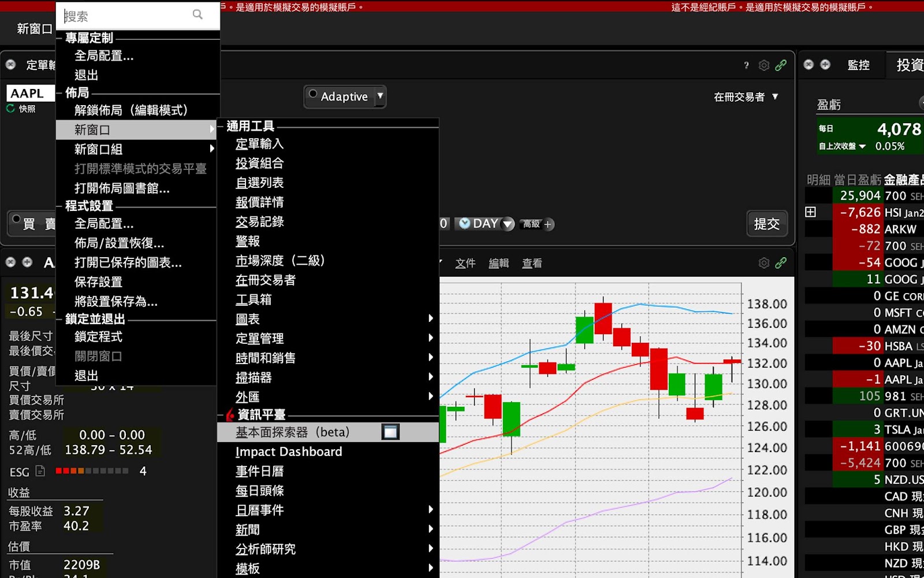Image resolution: width=924 pixels, height=578 pixels.
Task: Open 自選列表 from the submenu
Action: point(328,183)
